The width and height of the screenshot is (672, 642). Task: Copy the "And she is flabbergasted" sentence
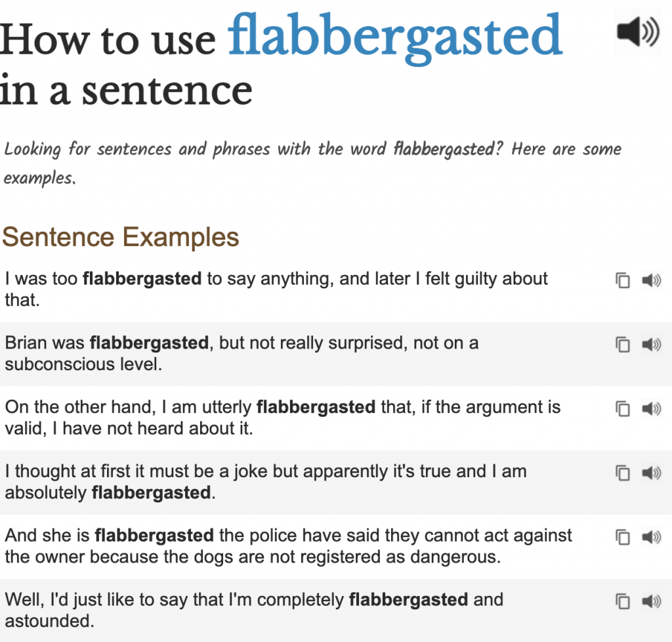[622, 537]
